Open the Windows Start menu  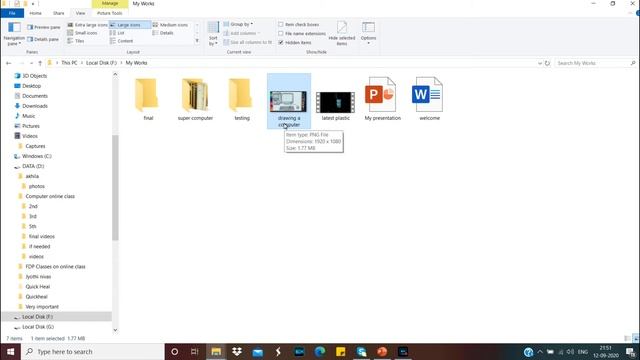point(11,351)
